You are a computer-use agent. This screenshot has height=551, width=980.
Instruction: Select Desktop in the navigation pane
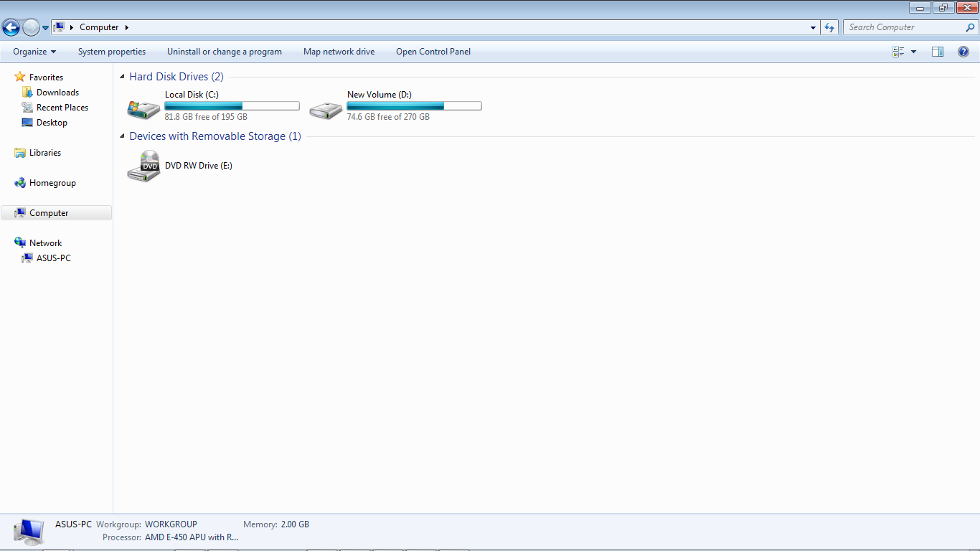pos(51,122)
